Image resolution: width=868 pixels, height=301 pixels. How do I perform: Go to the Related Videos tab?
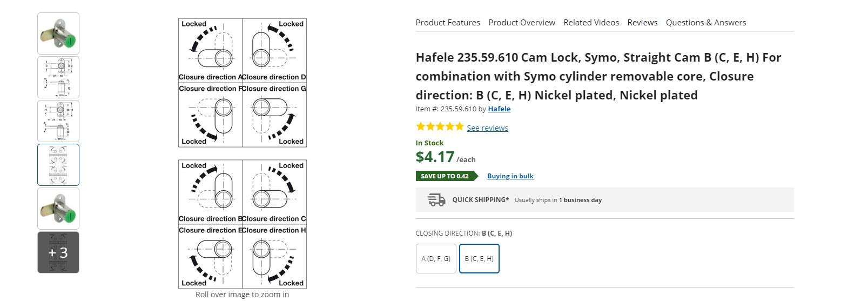[591, 23]
